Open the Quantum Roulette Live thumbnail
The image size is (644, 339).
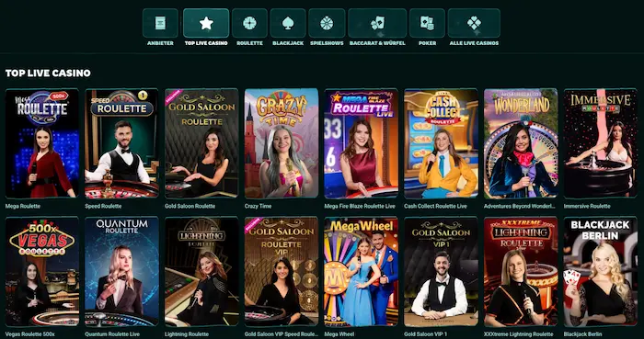click(121, 272)
